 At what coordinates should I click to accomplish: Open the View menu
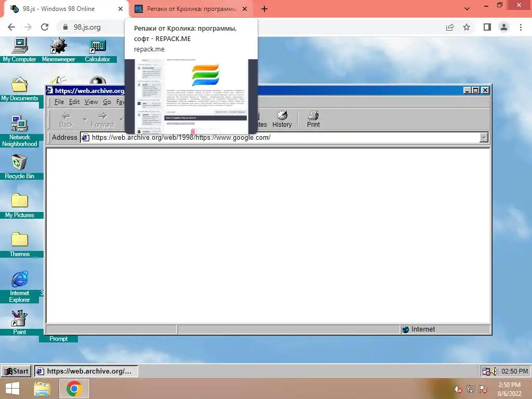pyautogui.click(x=91, y=102)
